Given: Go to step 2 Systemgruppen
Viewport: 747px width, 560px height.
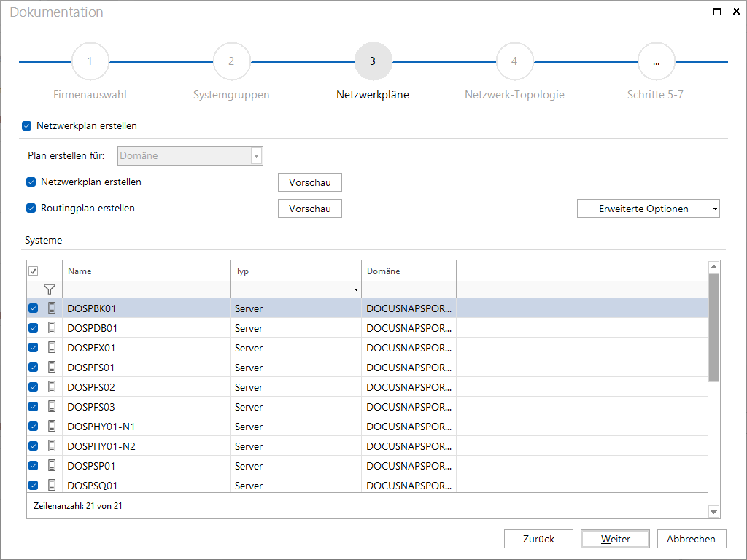Looking at the screenshot, I should click(x=231, y=61).
